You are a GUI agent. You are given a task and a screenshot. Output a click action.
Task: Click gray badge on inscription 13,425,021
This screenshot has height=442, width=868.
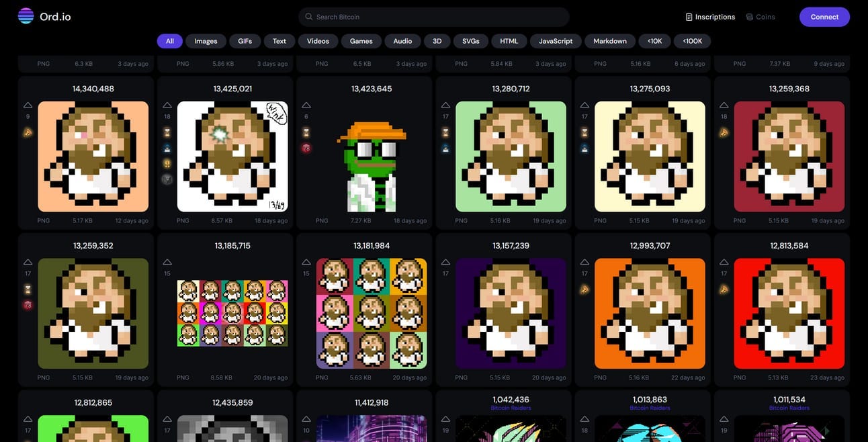[167, 179]
